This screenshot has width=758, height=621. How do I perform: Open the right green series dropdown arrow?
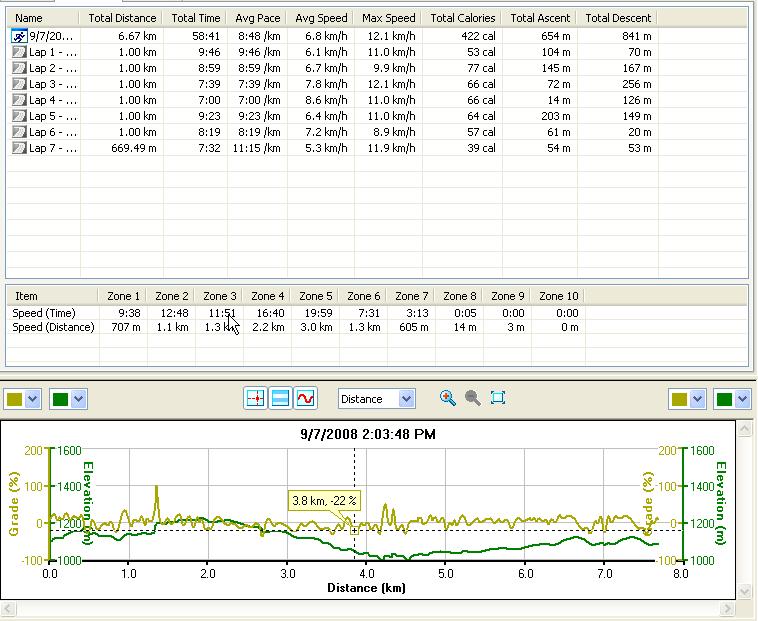tap(743, 399)
